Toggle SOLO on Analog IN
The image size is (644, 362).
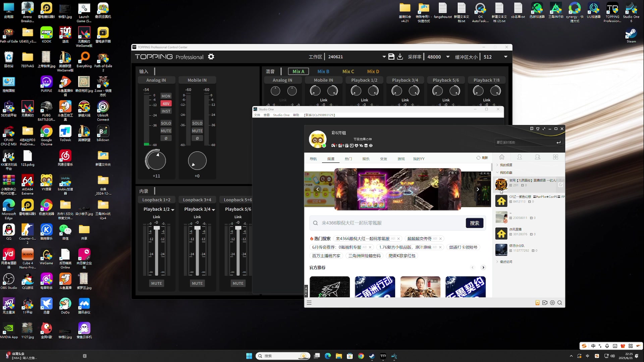coord(166,123)
